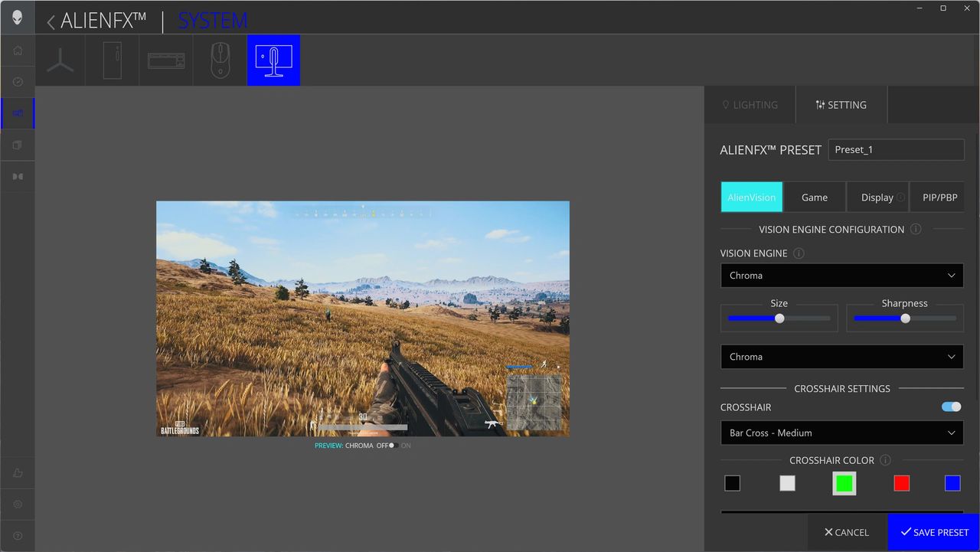This screenshot has height=552, width=980.
Task: Toggle the Crosshair switch
Action: 951,407
